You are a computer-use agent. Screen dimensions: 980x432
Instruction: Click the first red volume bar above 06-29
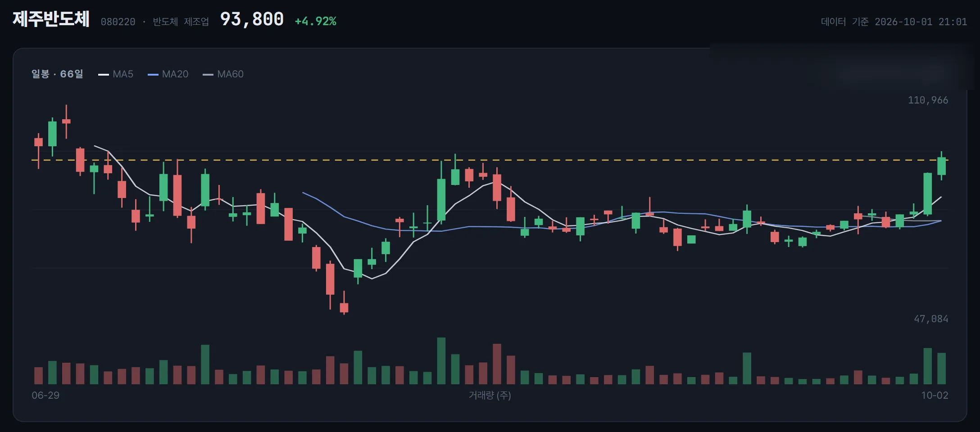click(x=39, y=376)
